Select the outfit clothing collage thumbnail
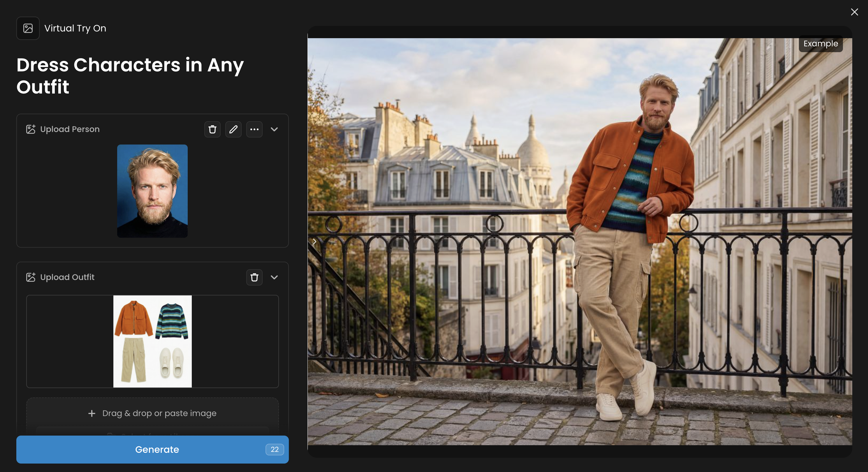Screen dimensions: 868x472 [x=152, y=341]
